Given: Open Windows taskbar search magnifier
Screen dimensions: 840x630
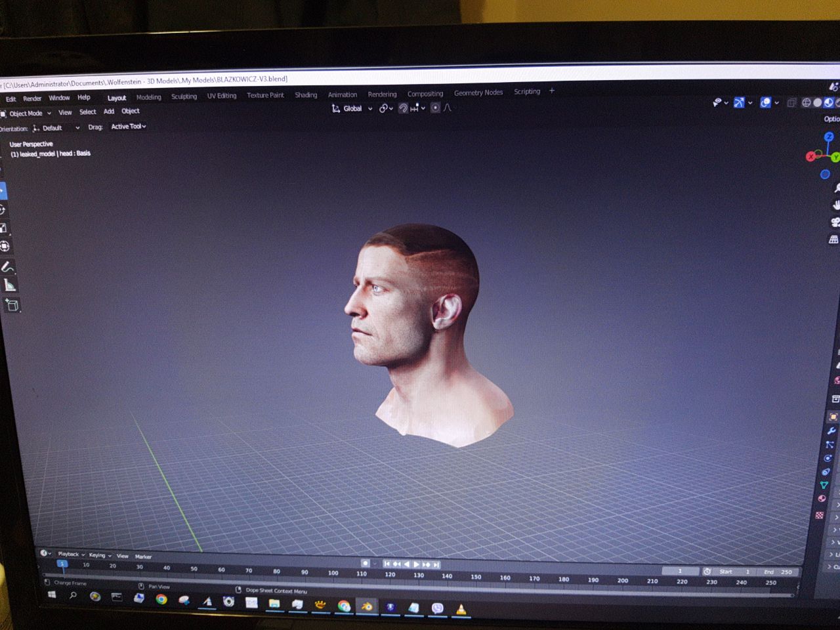Looking at the screenshot, I should click(x=73, y=595).
